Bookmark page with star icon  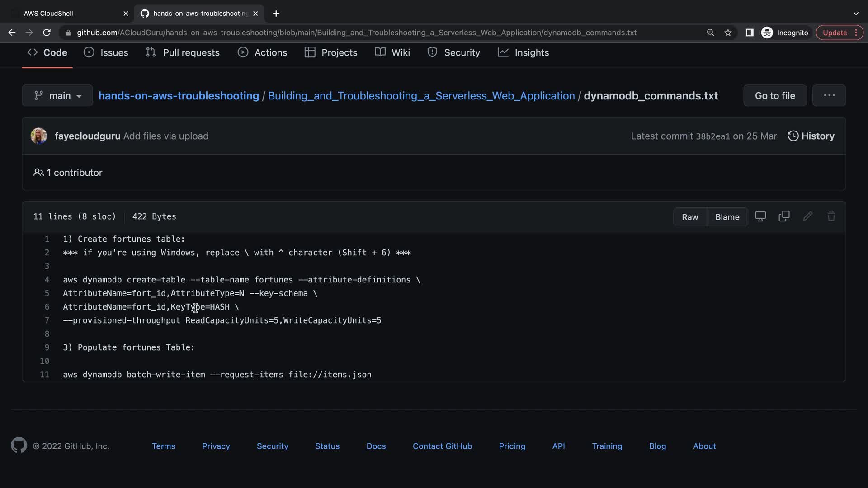[x=728, y=33]
